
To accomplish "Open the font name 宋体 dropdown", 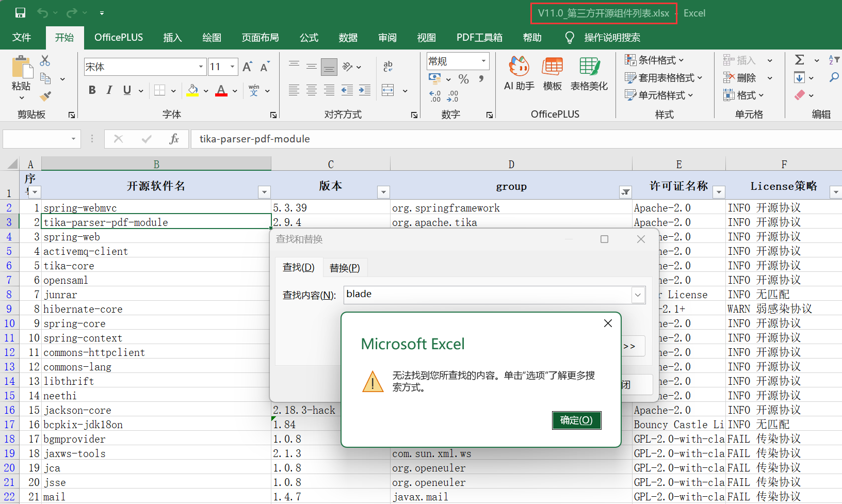I will pos(201,67).
